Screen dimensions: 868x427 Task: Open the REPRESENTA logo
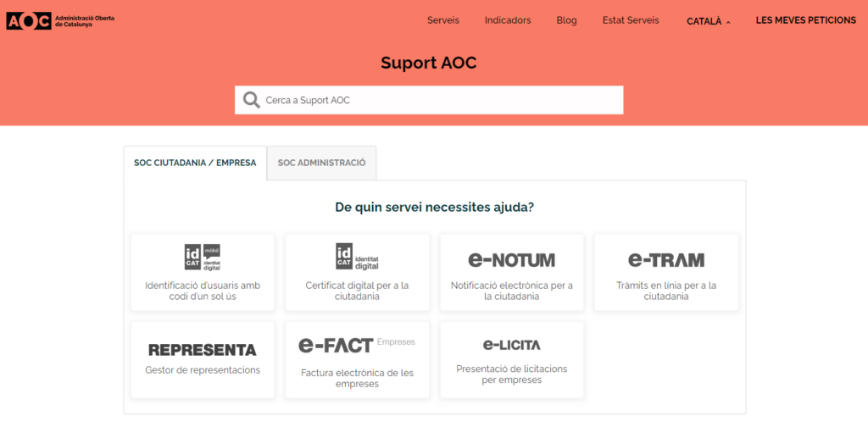[202, 349]
